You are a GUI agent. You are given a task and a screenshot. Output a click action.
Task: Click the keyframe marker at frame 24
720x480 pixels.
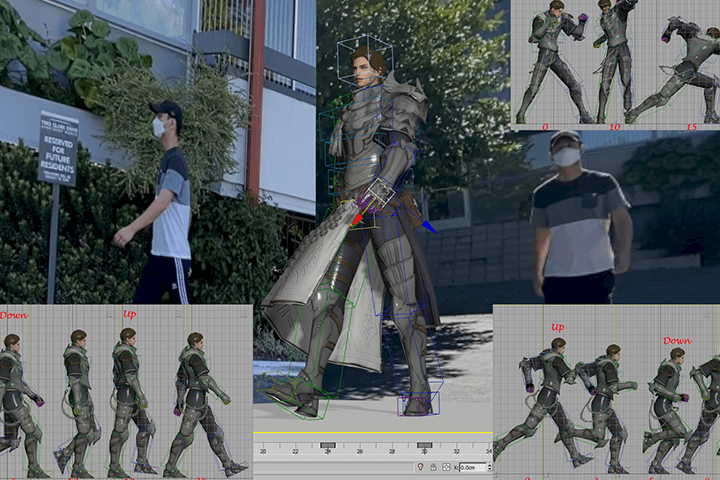(328, 445)
